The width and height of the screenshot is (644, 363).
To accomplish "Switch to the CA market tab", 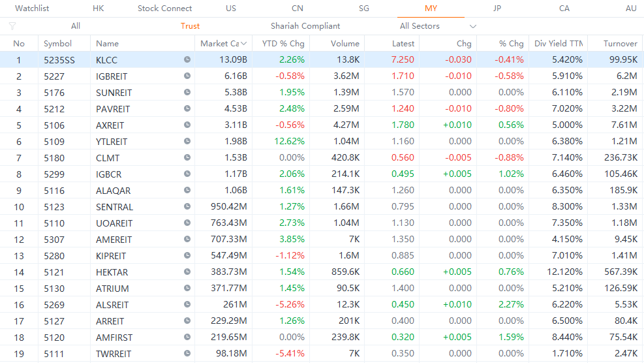I will point(564,8).
